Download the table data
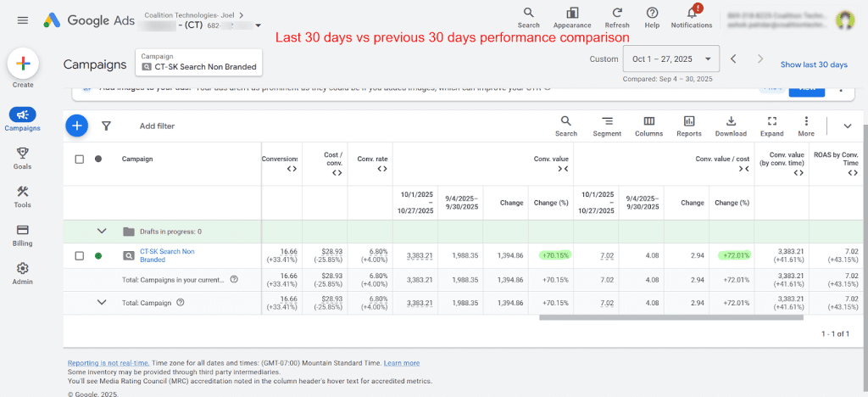This screenshot has width=868, height=397. 731,126
